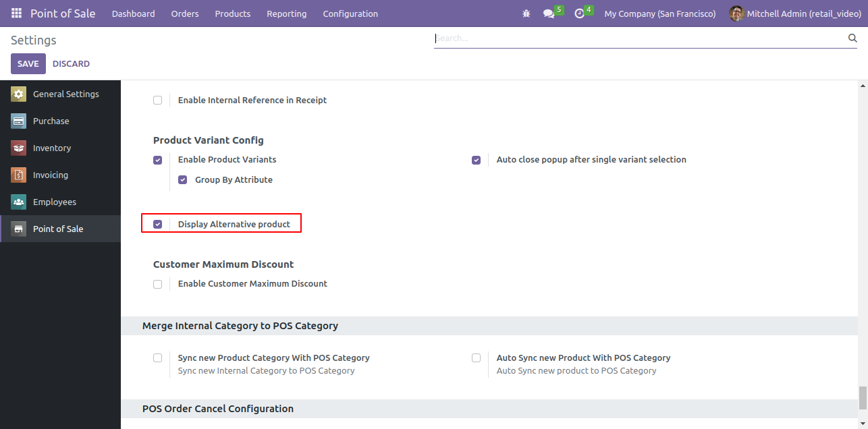
Task: Open the Mitchell Admin user menu
Action: click(795, 13)
